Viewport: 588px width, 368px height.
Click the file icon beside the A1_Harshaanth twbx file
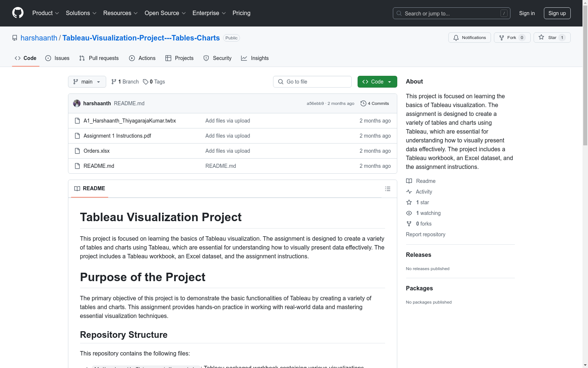pos(77,121)
